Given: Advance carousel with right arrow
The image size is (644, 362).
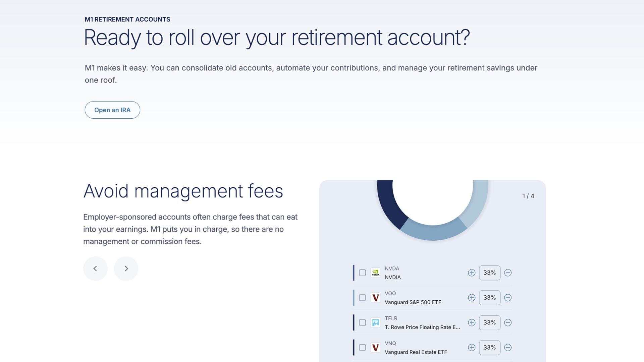Looking at the screenshot, I should click(126, 268).
